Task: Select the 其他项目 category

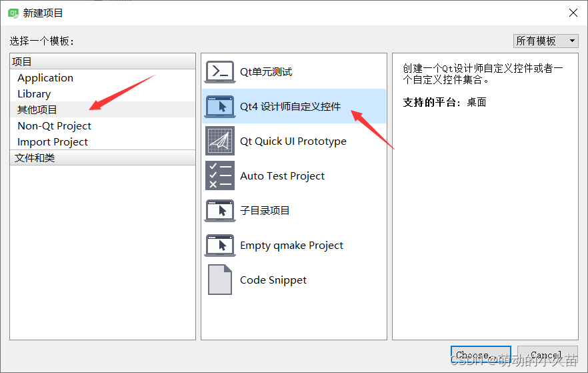Action: (x=103, y=109)
